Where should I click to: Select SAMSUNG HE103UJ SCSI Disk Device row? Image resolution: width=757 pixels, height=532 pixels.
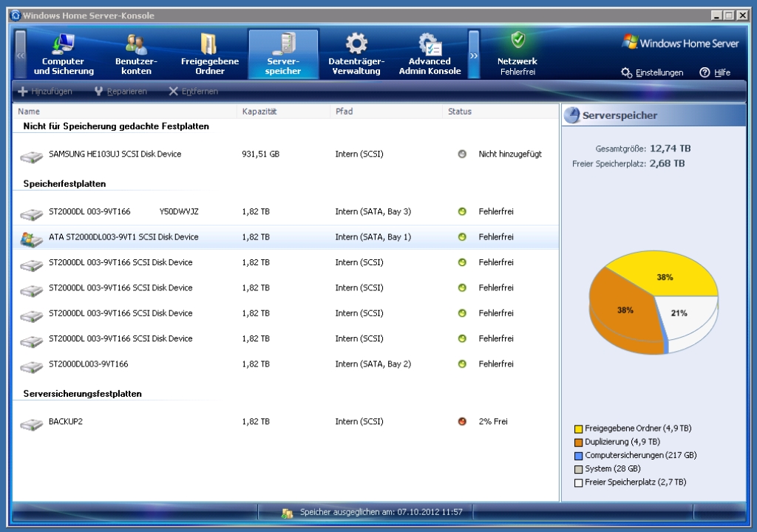[286, 154]
